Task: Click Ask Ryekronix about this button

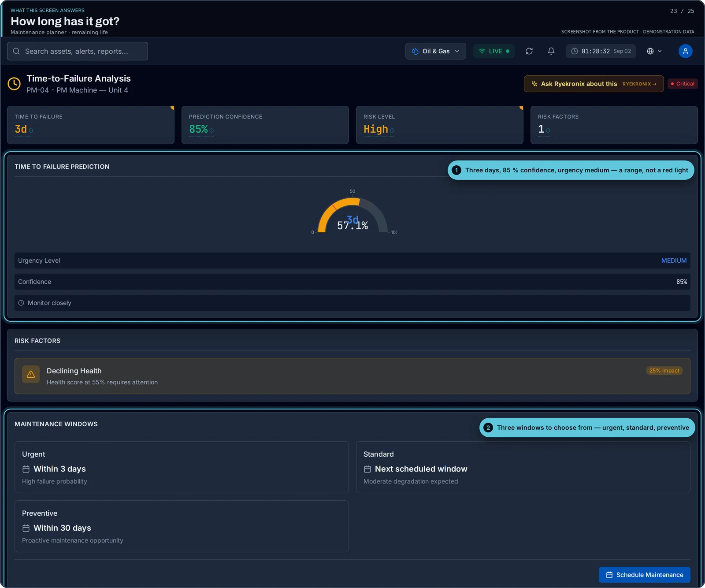Action: pyautogui.click(x=594, y=84)
